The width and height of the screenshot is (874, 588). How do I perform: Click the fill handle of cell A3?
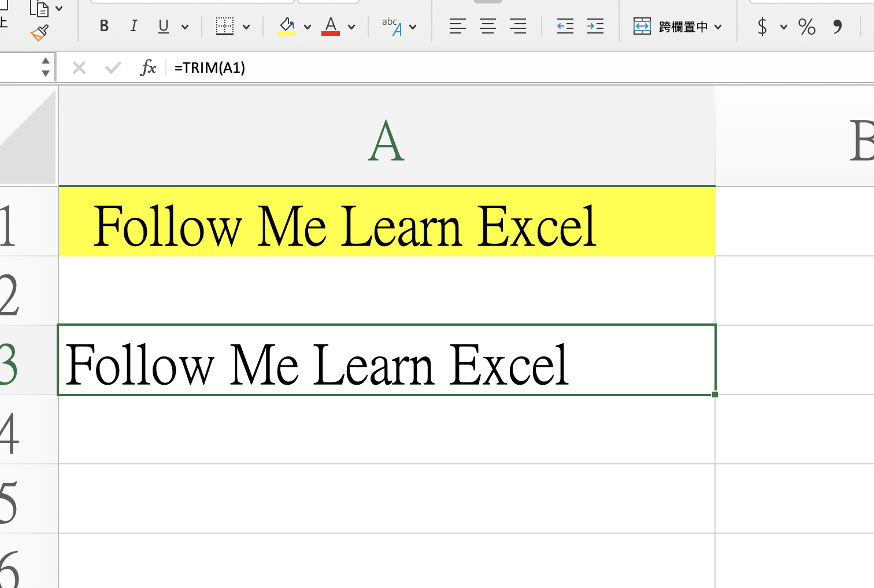(715, 395)
